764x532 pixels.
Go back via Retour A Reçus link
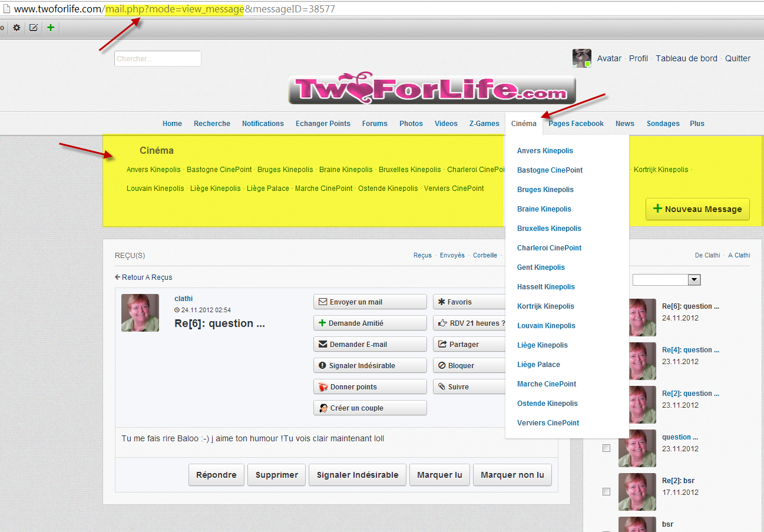click(144, 277)
